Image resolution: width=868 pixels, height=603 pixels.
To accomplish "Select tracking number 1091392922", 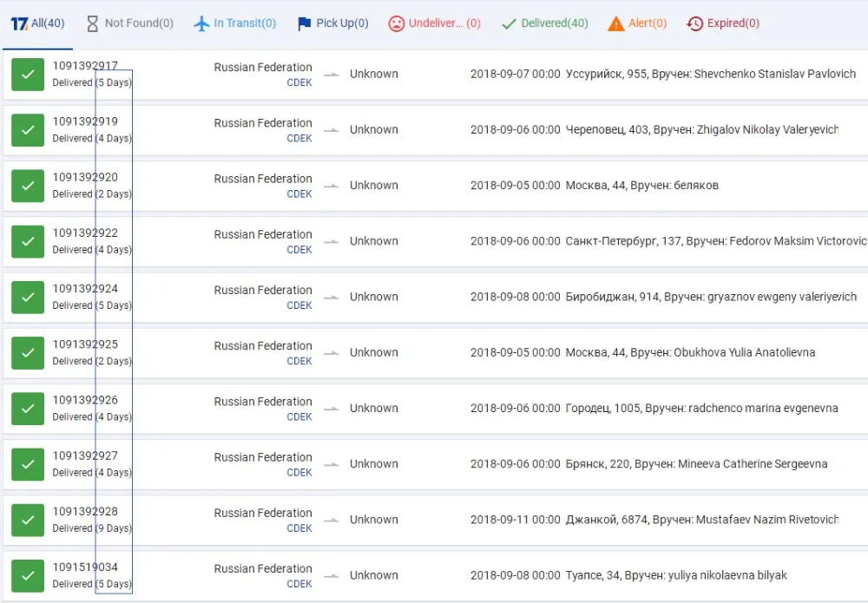I will [85, 233].
